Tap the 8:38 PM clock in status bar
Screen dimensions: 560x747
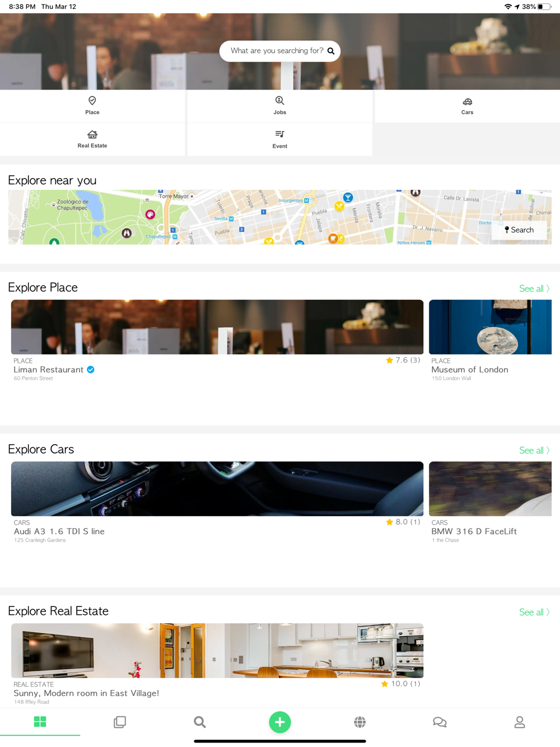tap(22, 7)
